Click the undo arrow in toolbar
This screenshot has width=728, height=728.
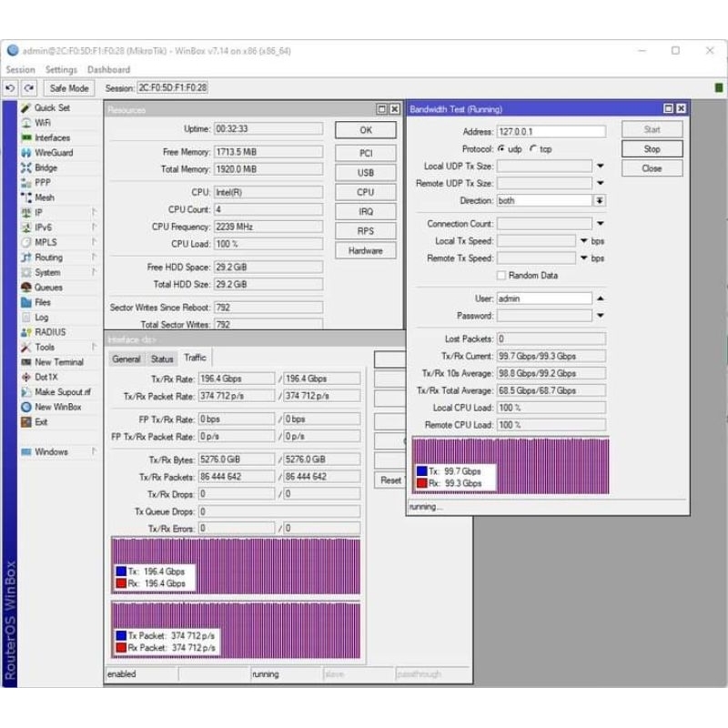pyautogui.click(x=11, y=88)
